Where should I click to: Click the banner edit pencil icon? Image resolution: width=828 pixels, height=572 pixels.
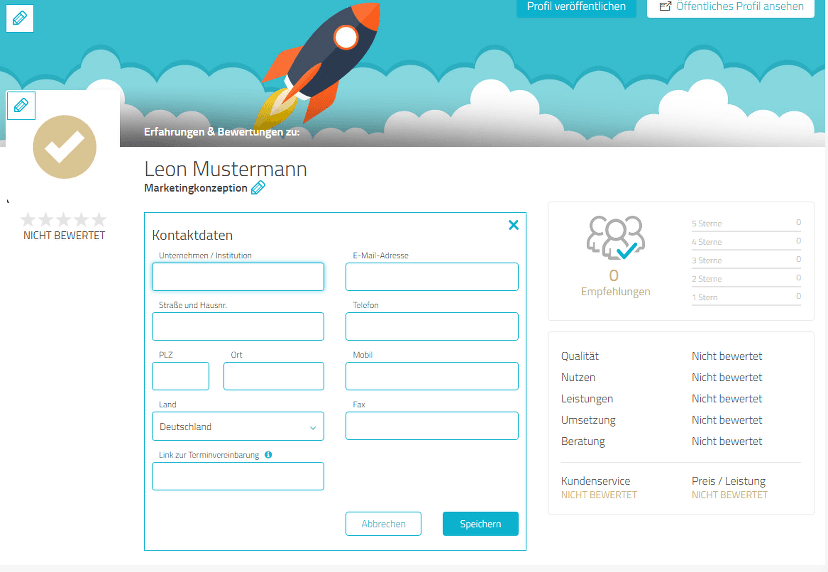[20, 18]
